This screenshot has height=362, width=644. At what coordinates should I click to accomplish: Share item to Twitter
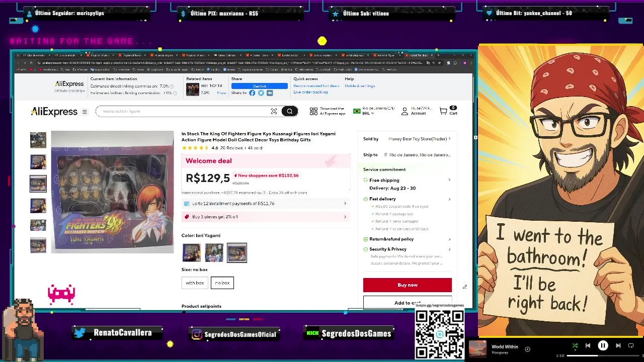261,93
